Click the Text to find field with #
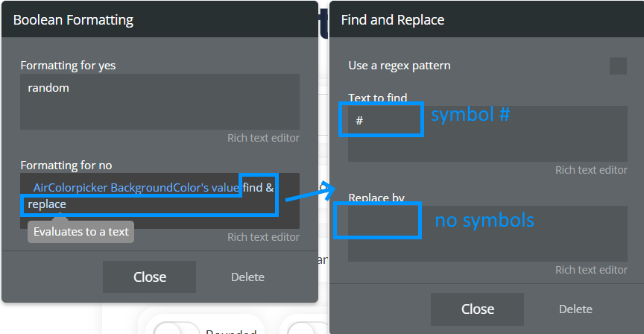 pyautogui.click(x=487, y=133)
